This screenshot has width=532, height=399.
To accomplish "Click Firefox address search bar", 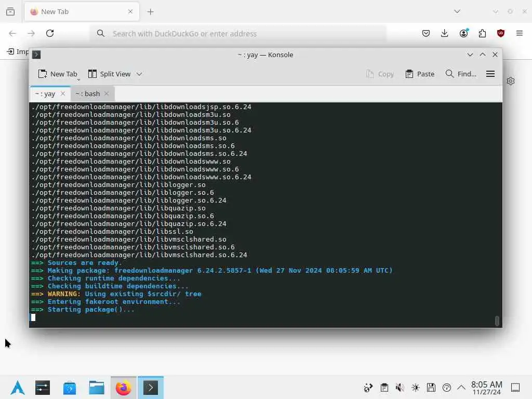I will (x=238, y=34).
